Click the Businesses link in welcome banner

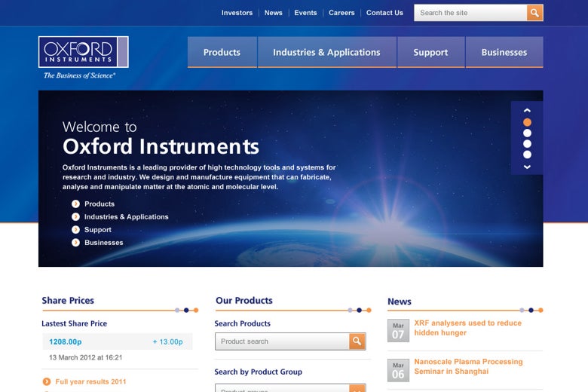click(104, 243)
